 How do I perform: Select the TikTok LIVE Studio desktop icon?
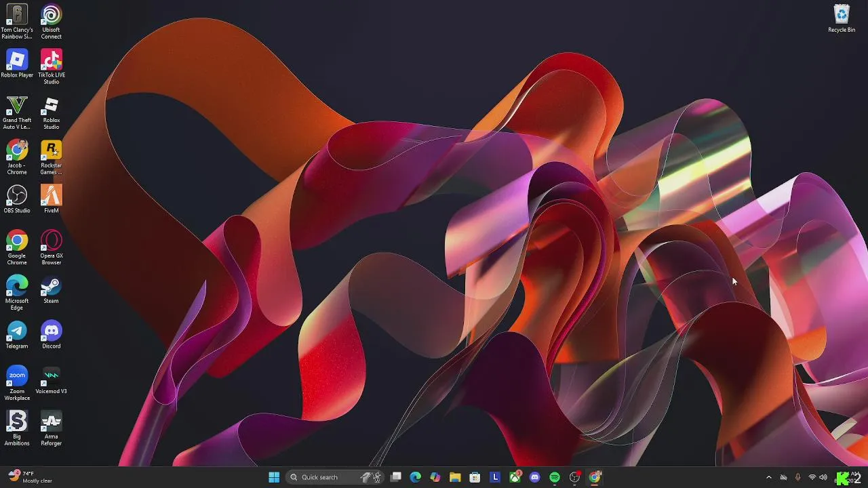51,66
